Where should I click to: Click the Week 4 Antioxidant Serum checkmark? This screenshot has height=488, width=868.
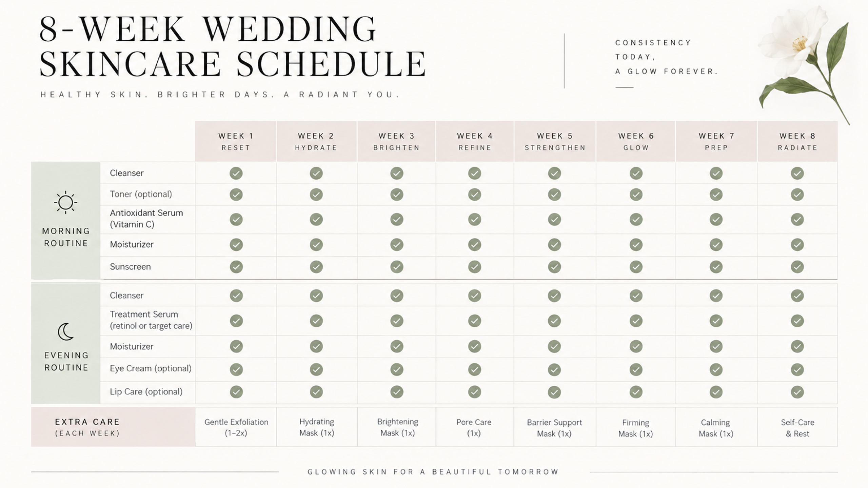tap(474, 219)
